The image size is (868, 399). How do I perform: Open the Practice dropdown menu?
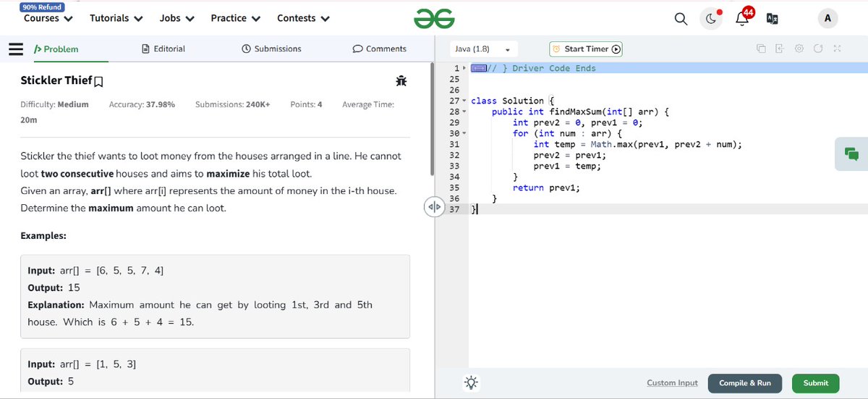coord(236,18)
